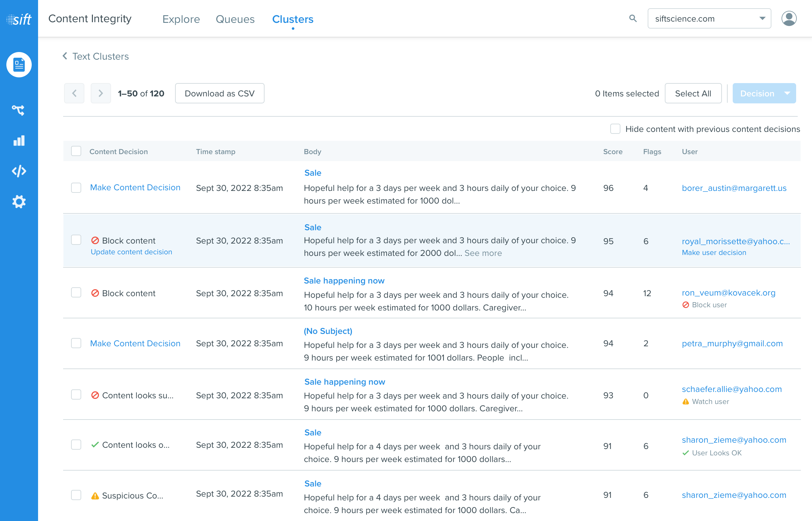The height and width of the screenshot is (521, 812).
Task: Click Update content decision link
Action: (131, 252)
